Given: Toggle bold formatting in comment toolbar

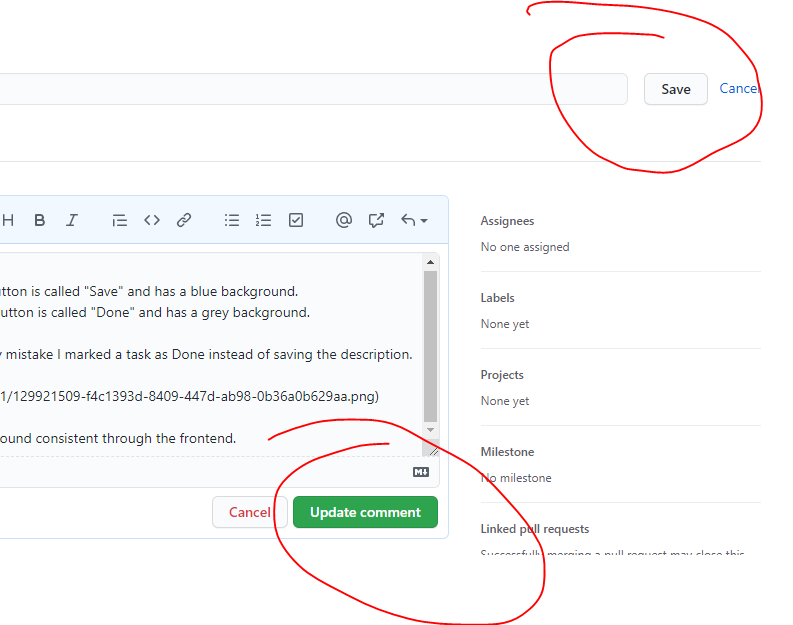Looking at the screenshot, I should coord(39,220).
